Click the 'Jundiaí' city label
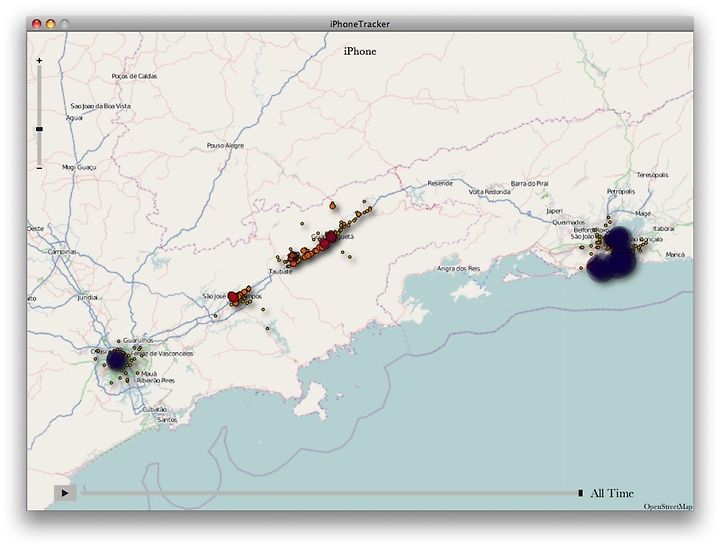This screenshot has width=720, height=547. tap(87, 298)
